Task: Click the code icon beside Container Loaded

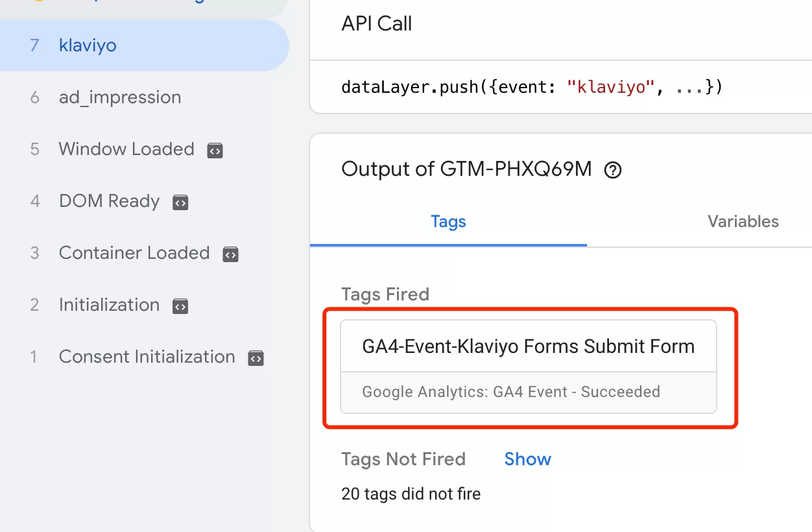Action: pyautogui.click(x=230, y=254)
